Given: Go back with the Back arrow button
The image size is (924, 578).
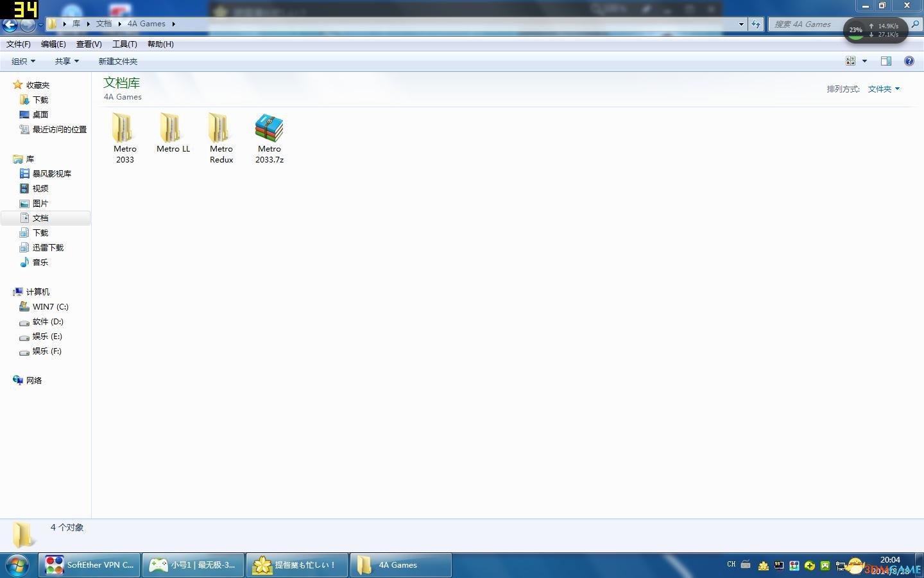Looking at the screenshot, I should pyautogui.click(x=10, y=25).
